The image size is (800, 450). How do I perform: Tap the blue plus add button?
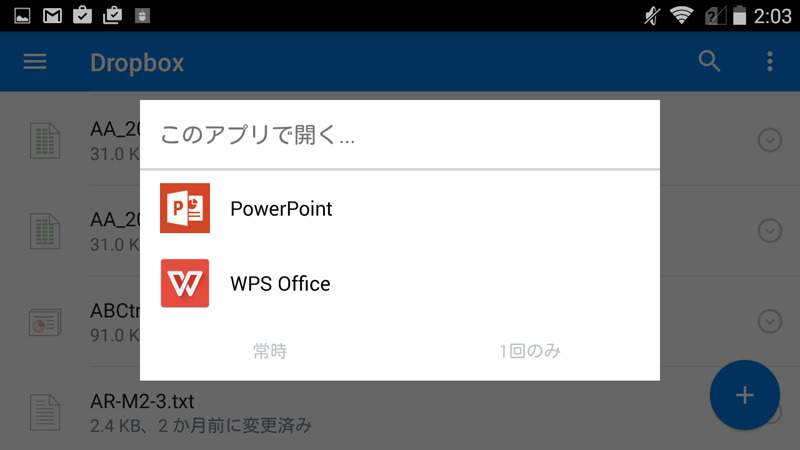(744, 395)
